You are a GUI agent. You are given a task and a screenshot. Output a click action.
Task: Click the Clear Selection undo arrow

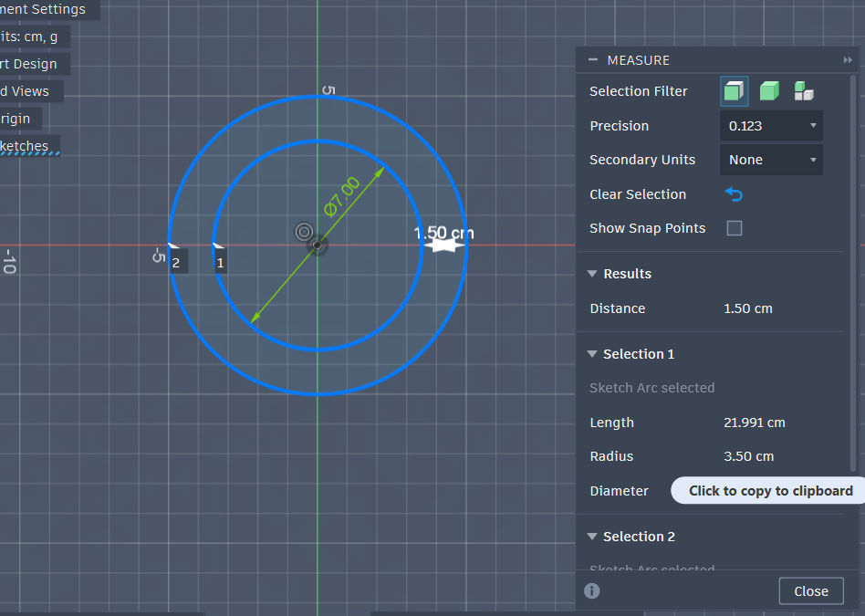(734, 194)
